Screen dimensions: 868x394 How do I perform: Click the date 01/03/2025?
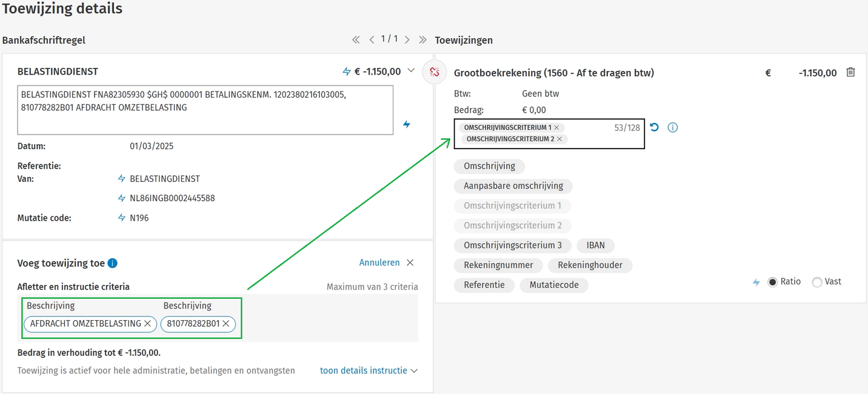point(152,146)
